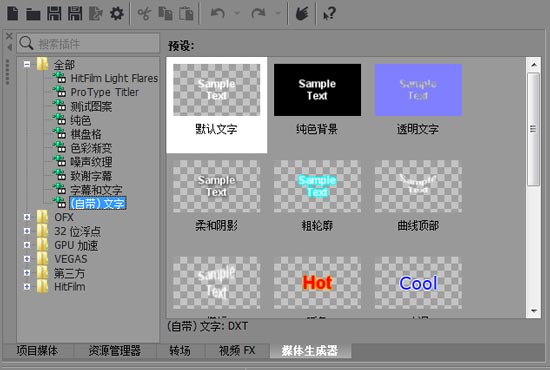Viewport: 550px width, 370px height.
Task: Select HitFilm Light Flares plugin
Action: tap(114, 78)
